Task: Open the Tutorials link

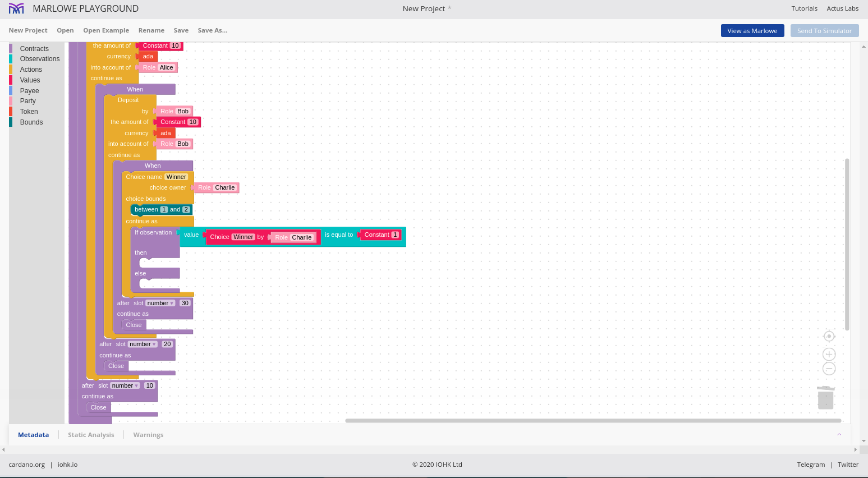Action: (804, 8)
